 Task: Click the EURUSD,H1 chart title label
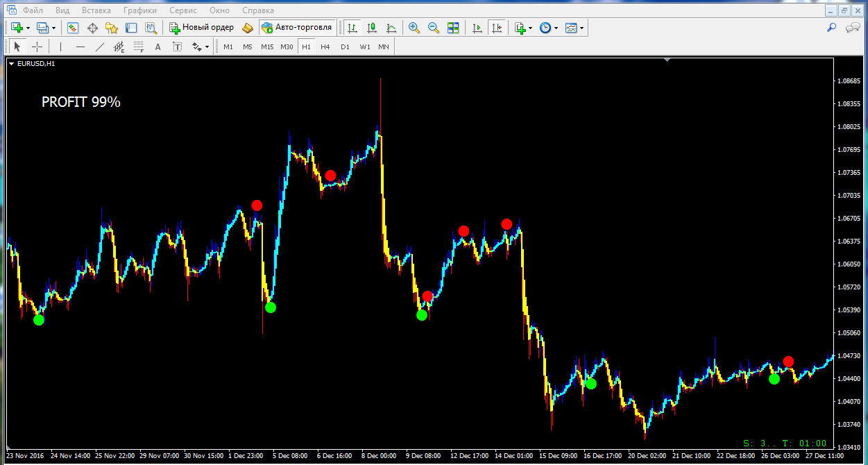click(x=36, y=64)
